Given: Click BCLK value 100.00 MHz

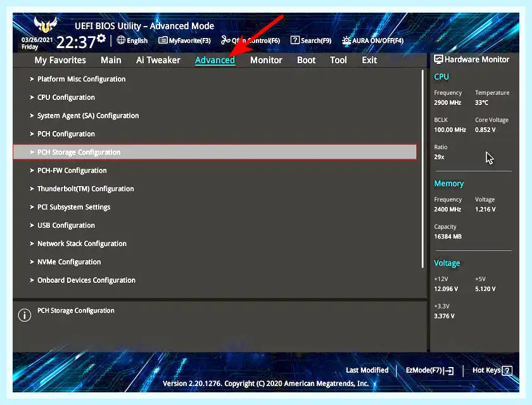Looking at the screenshot, I should [450, 130].
